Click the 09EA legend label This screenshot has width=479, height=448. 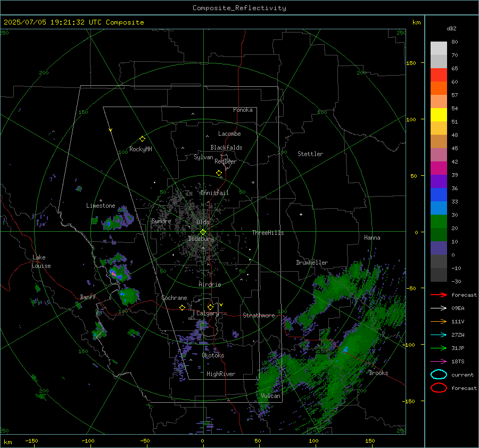pyautogui.click(x=458, y=308)
